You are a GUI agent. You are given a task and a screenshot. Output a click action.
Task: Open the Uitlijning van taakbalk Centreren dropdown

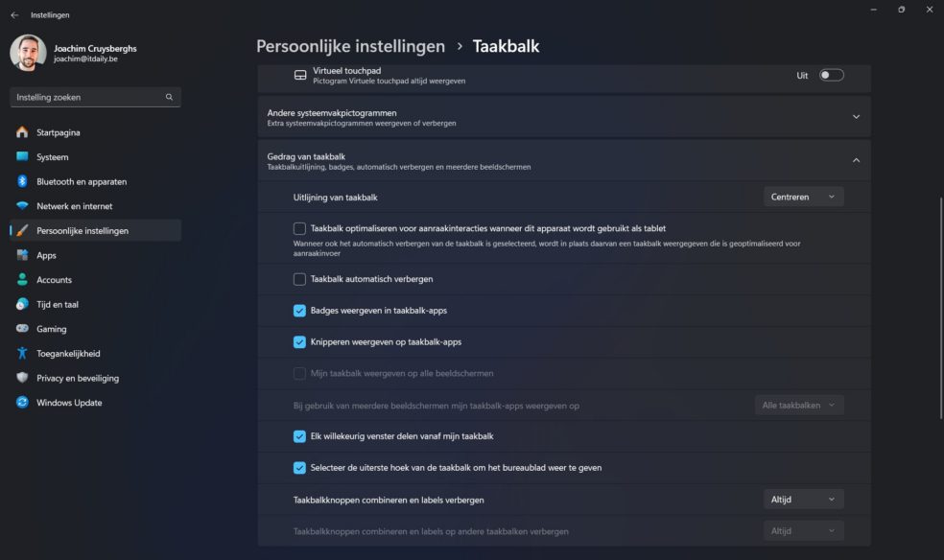(804, 197)
